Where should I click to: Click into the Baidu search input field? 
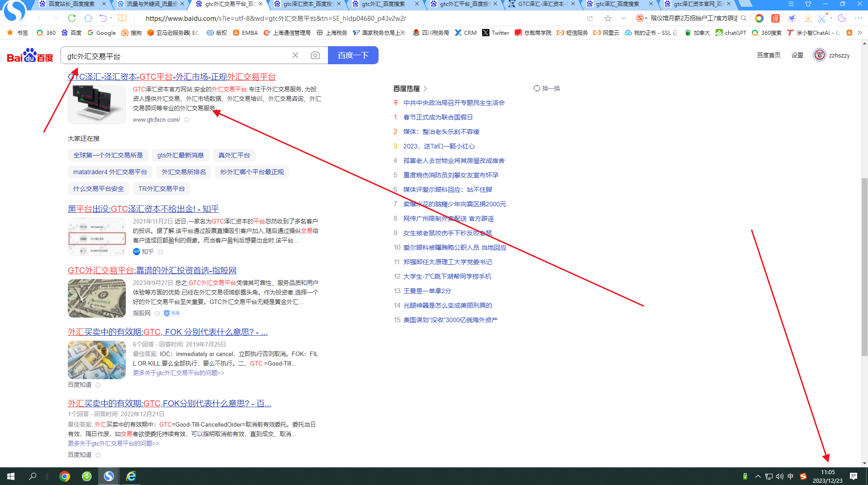click(176, 56)
